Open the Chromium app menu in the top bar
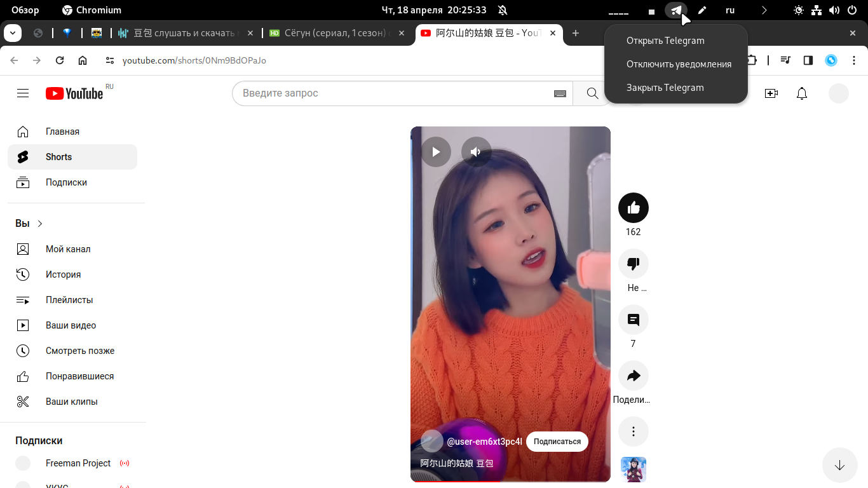The image size is (868, 488). (92, 10)
